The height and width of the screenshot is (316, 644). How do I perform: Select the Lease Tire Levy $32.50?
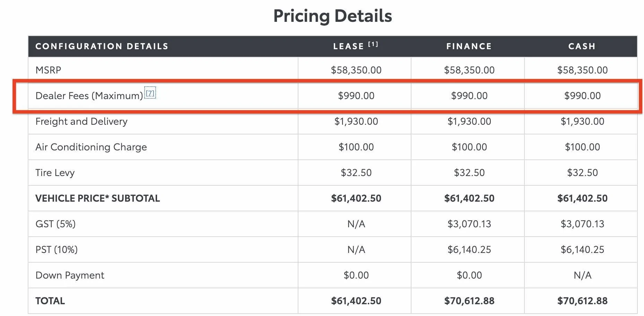(x=356, y=173)
